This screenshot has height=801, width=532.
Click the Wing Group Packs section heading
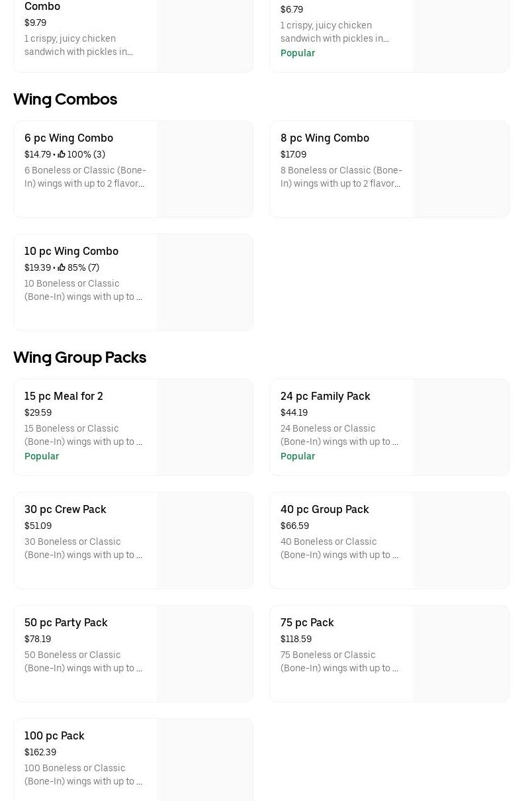point(79,357)
